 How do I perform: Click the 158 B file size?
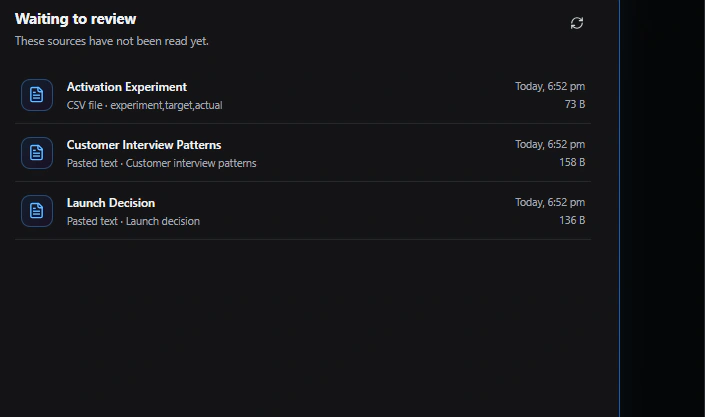pos(572,162)
